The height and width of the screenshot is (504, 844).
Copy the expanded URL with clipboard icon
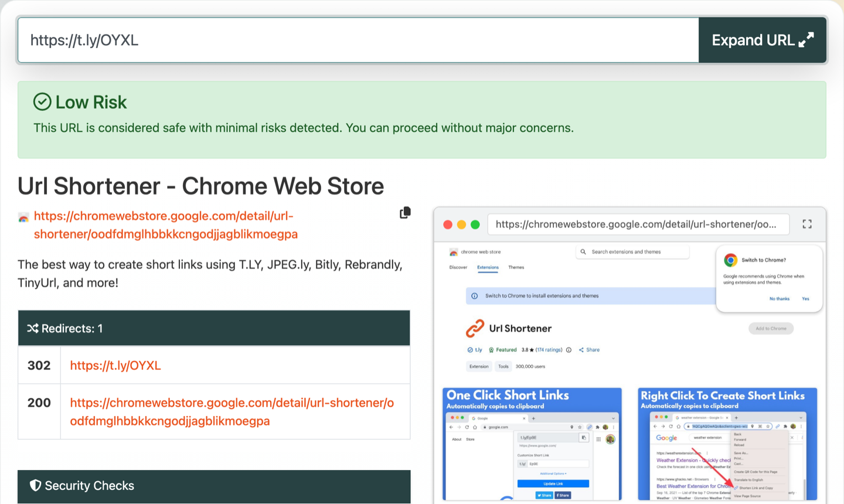[405, 213]
